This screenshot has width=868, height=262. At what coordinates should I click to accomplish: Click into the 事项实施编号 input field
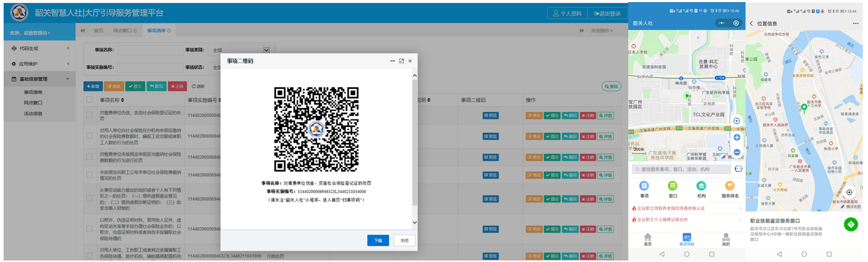point(150,67)
